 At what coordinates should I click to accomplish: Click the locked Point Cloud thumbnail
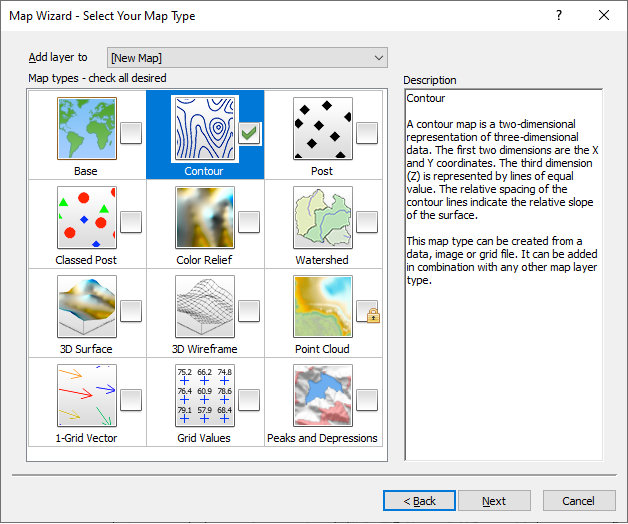pos(323,307)
